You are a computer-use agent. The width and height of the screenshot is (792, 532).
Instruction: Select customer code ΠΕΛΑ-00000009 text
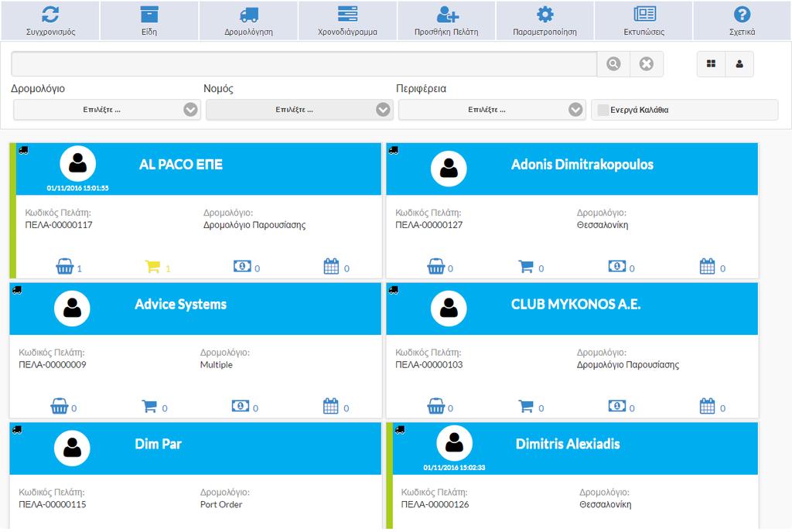[x=53, y=365]
